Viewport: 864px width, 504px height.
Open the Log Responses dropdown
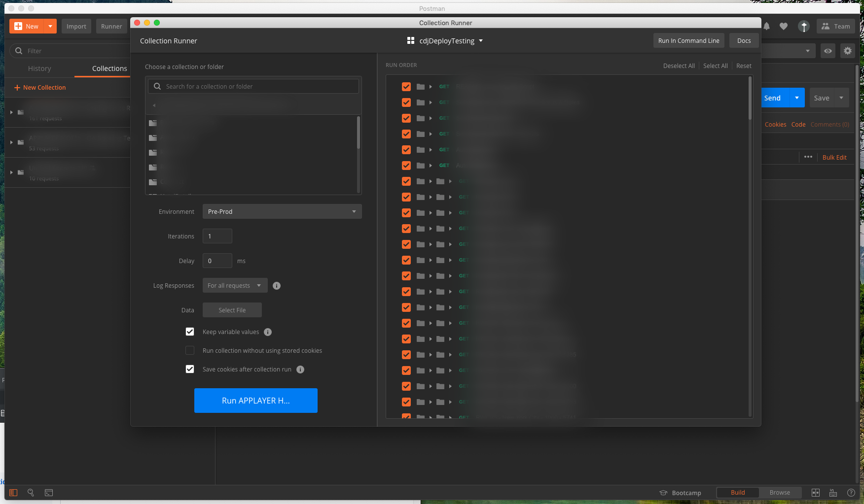click(x=234, y=285)
